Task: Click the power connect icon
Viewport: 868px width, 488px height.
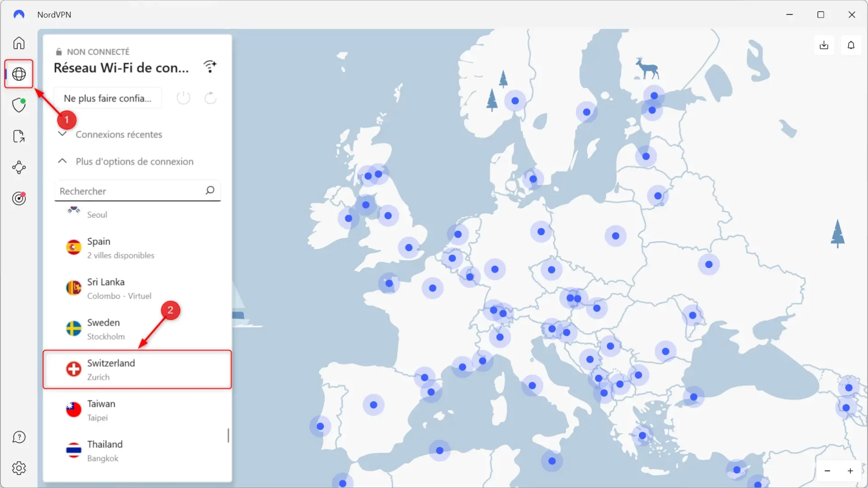Action: (x=183, y=98)
